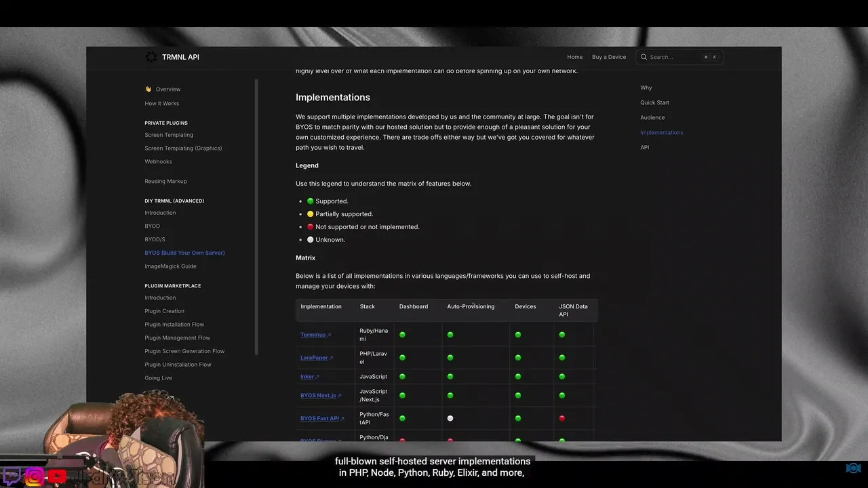This screenshot has height=488, width=868.
Task: Open the BYOS Next.js link
Action: 318,396
